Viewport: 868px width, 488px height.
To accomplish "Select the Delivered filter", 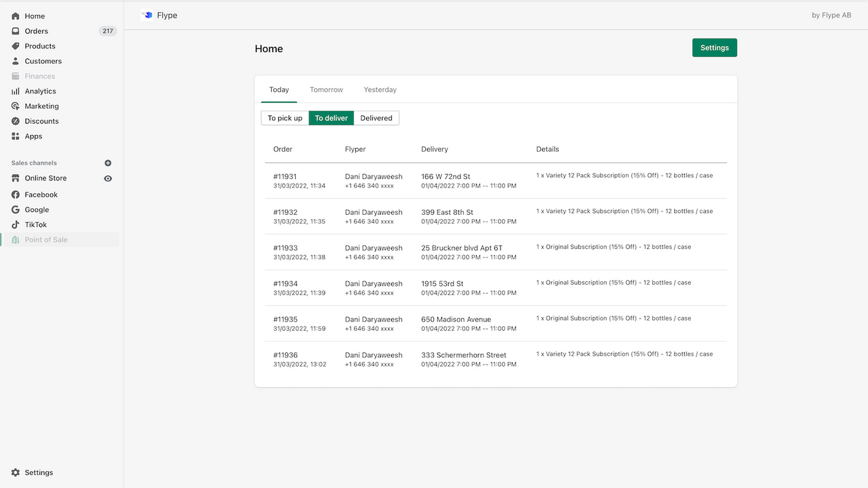I will pyautogui.click(x=376, y=118).
